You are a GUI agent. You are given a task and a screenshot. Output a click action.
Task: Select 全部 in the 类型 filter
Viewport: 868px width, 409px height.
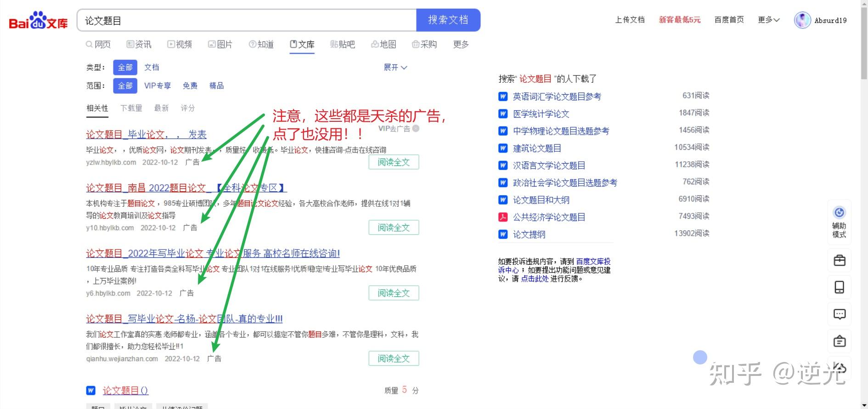[x=125, y=67]
